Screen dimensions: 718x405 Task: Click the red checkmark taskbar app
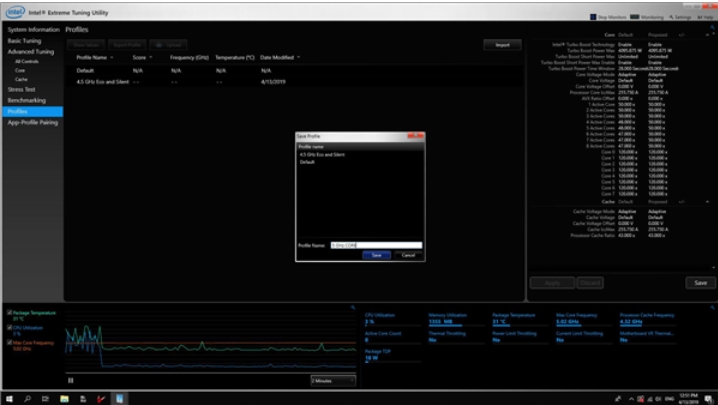[x=101, y=399]
